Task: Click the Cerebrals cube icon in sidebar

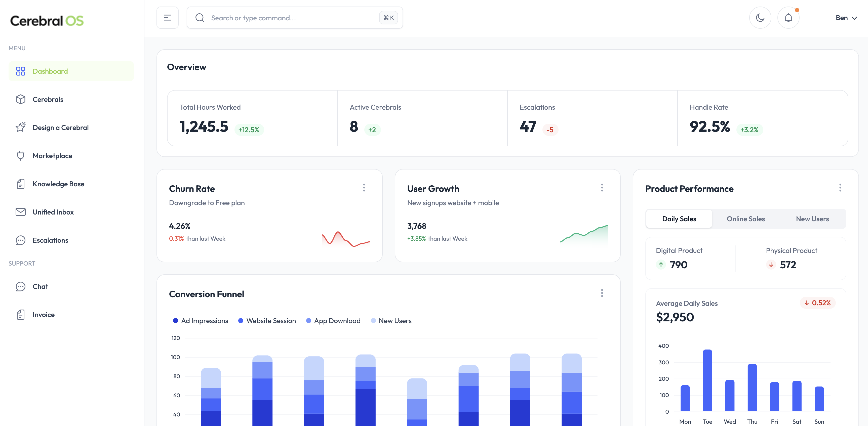Action: click(21, 99)
